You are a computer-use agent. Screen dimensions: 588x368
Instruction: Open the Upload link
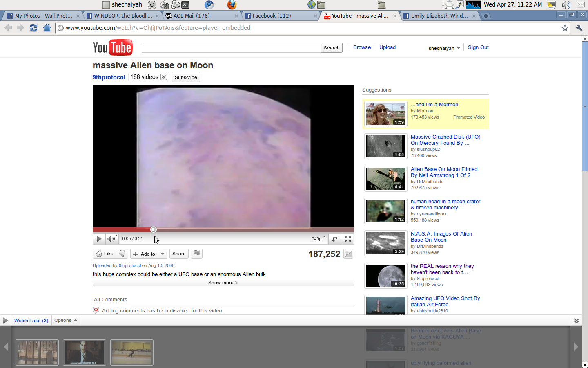pyautogui.click(x=388, y=47)
